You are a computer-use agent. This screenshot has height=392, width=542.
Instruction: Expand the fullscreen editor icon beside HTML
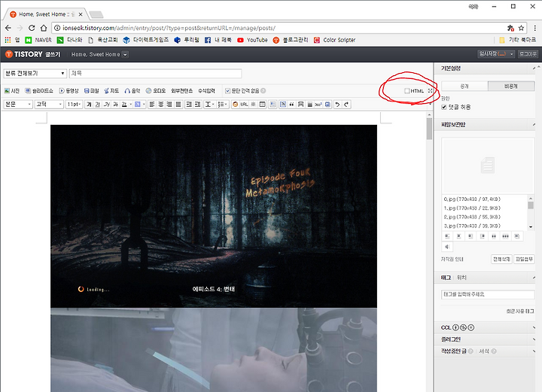click(431, 91)
